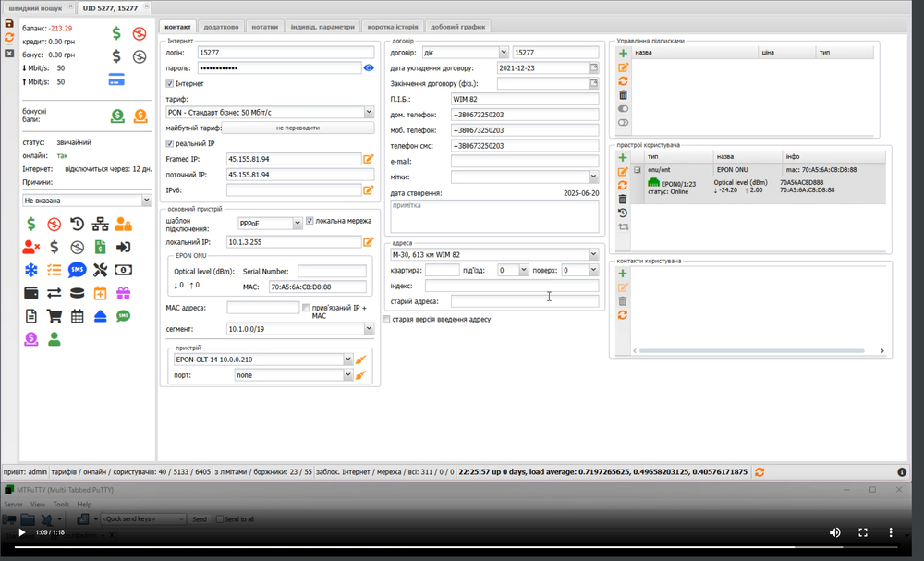Delete the user device with trash icon

pos(623,199)
